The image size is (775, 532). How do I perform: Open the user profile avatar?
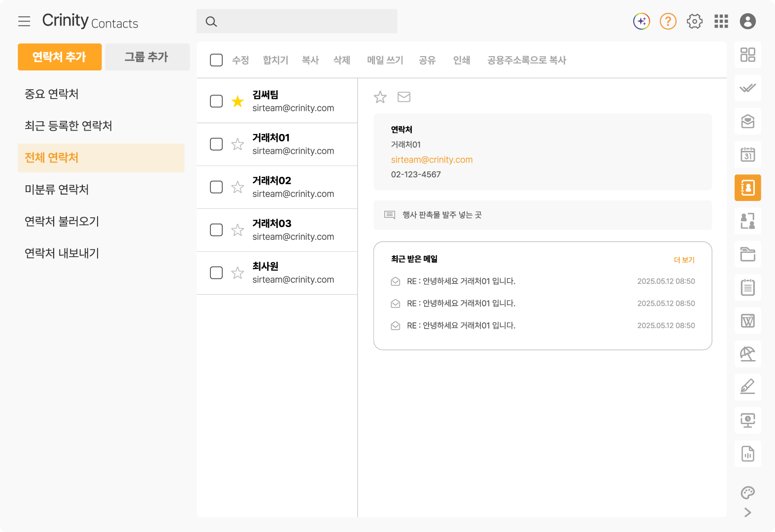(x=748, y=21)
